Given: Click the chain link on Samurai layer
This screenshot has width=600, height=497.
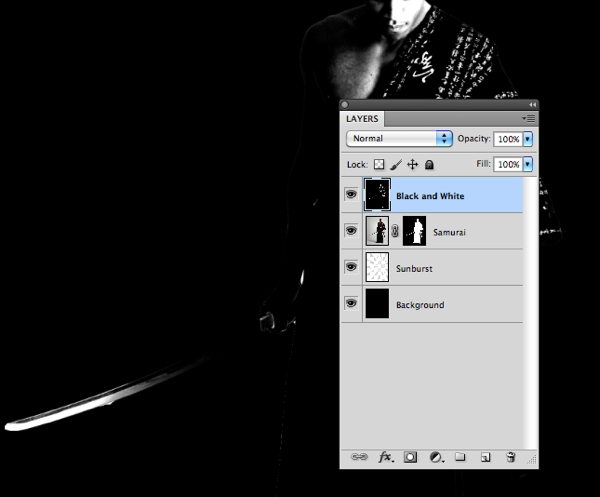Looking at the screenshot, I should (396, 231).
